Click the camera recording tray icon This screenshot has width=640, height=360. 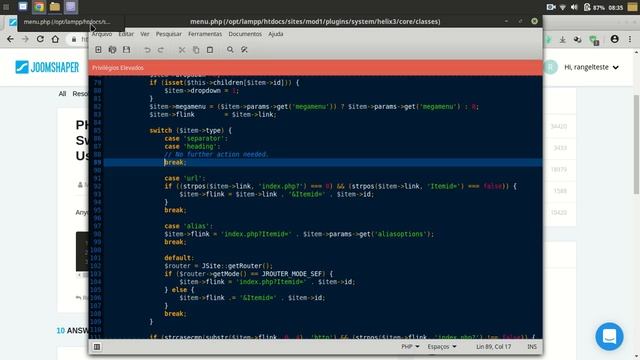[551, 7]
